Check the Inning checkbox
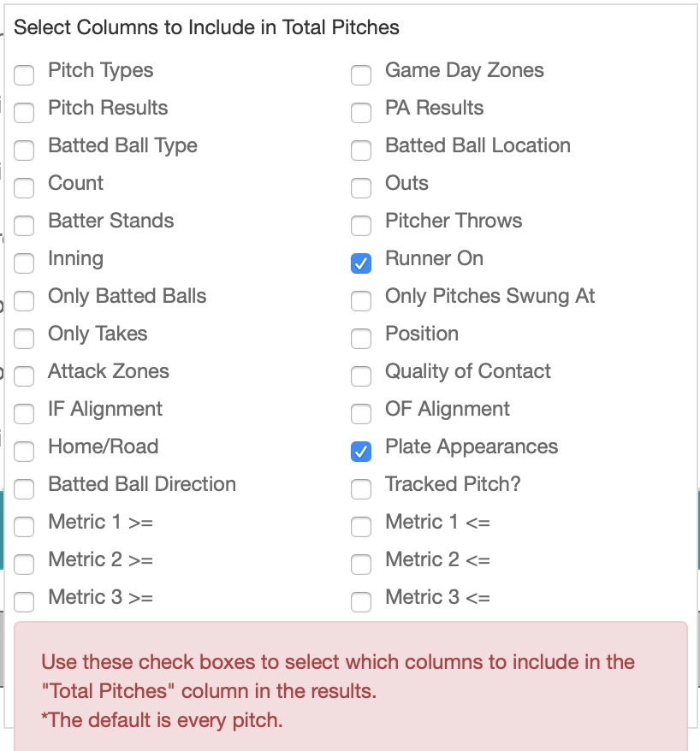 (24, 263)
